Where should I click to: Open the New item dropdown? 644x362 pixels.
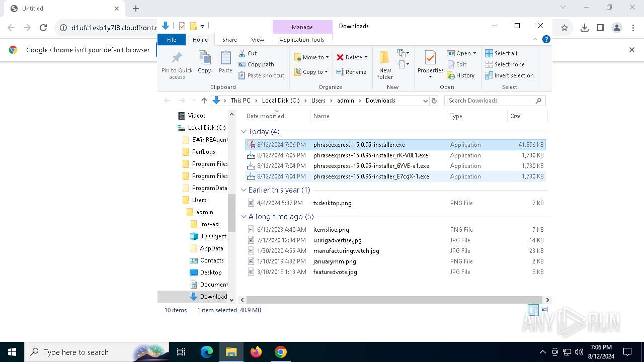coord(403,53)
